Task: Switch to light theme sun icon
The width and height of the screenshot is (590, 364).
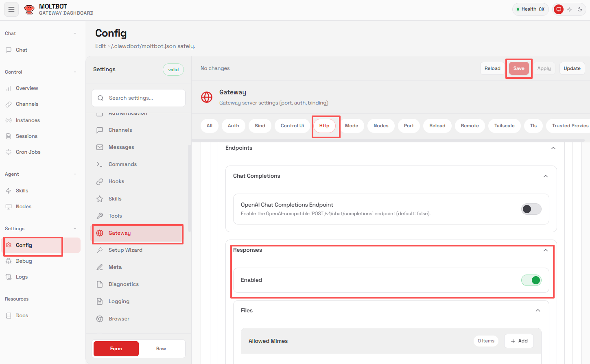Action: (569, 9)
